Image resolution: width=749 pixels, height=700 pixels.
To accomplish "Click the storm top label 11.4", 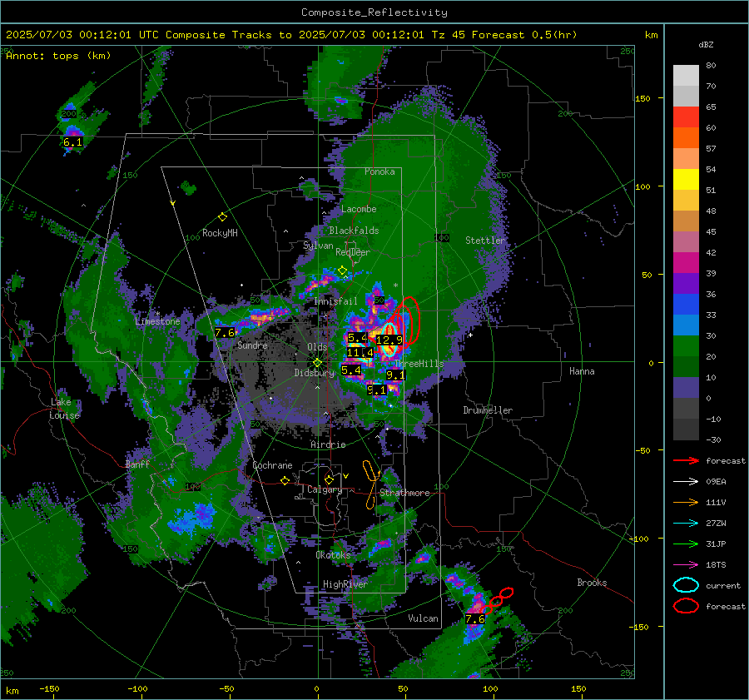I will [x=360, y=353].
